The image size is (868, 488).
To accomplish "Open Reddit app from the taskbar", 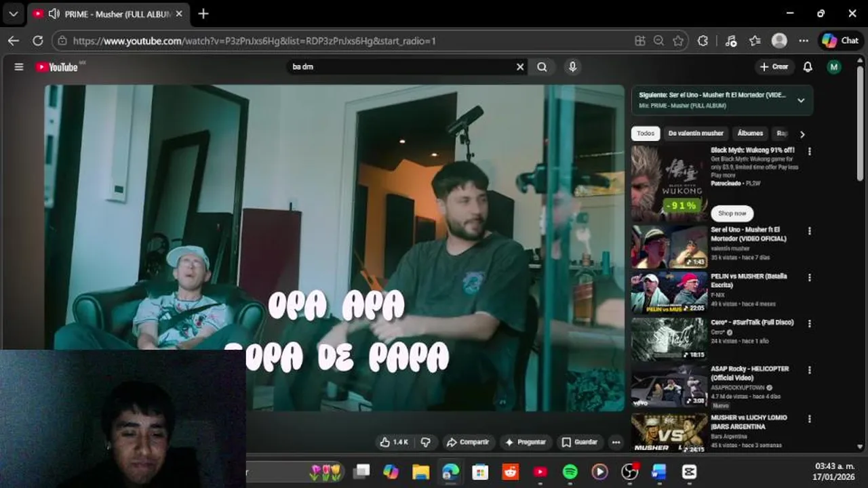I will (x=511, y=472).
